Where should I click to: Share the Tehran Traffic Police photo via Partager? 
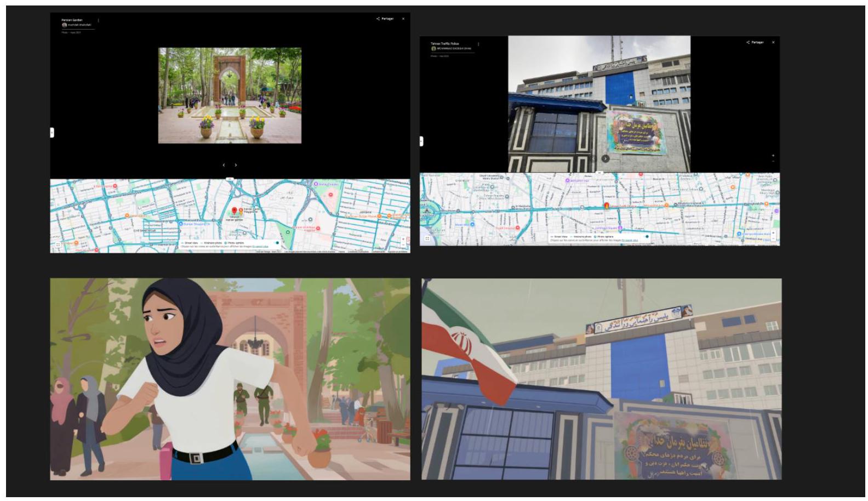[755, 42]
